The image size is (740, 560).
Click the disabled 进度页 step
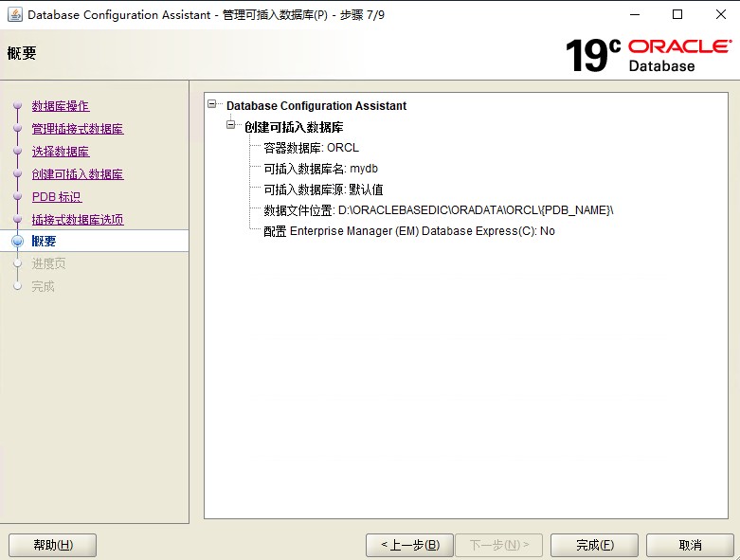point(48,263)
